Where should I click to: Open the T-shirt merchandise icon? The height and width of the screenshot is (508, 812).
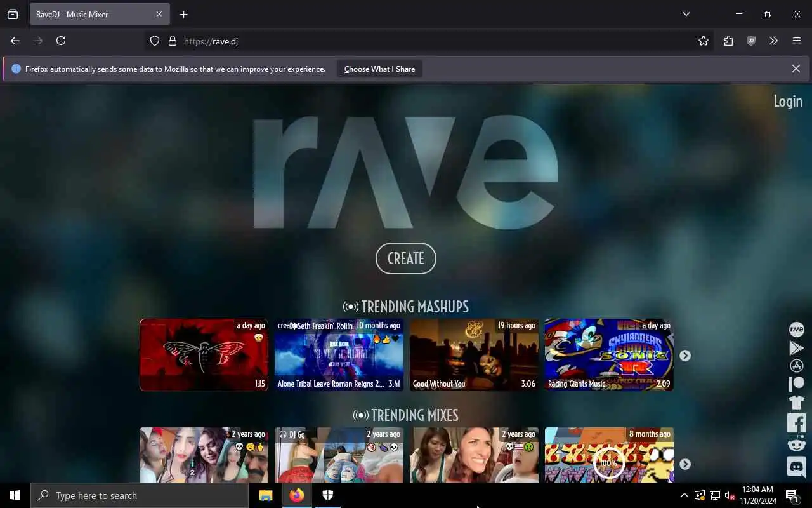[x=796, y=402]
